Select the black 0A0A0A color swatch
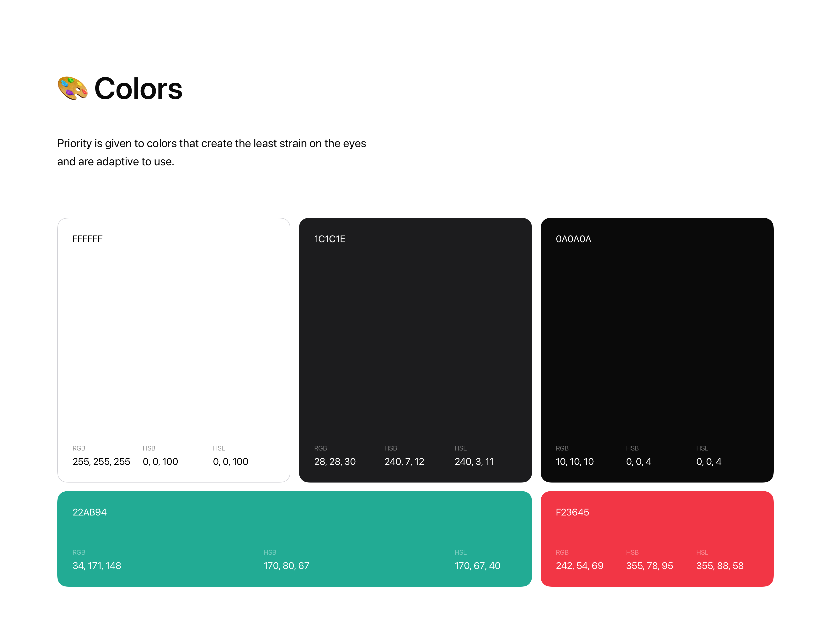Screen dimensions: 831x644 [657, 343]
